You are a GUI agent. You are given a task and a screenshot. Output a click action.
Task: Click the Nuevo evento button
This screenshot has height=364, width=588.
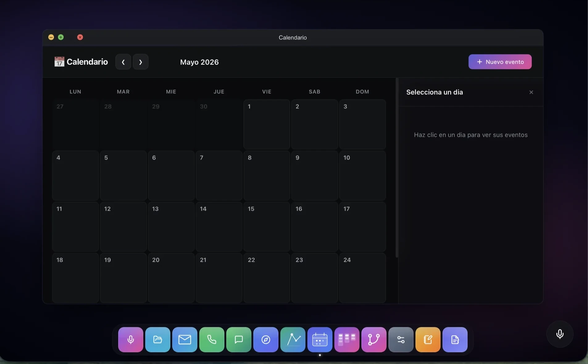(x=500, y=62)
